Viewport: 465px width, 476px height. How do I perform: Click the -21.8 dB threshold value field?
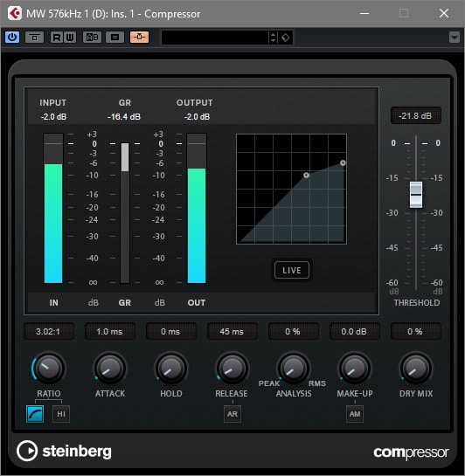(x=415, y=115)
